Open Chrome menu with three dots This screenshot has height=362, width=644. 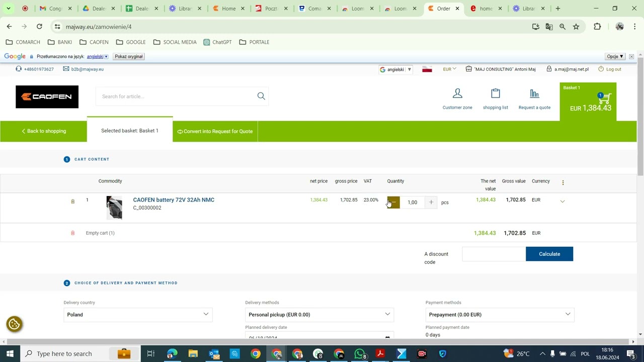click(635, 27)
